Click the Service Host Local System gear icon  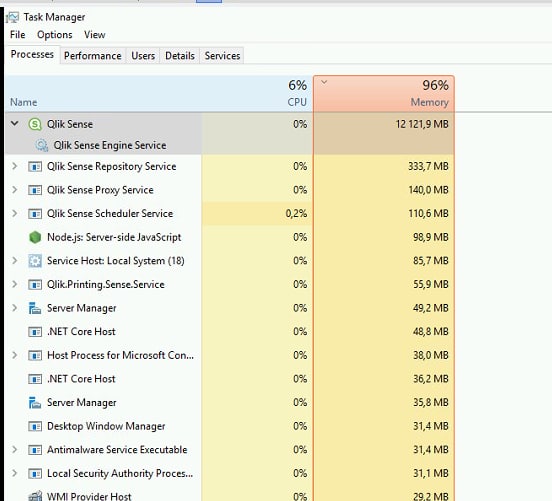(x=35, y=261)
